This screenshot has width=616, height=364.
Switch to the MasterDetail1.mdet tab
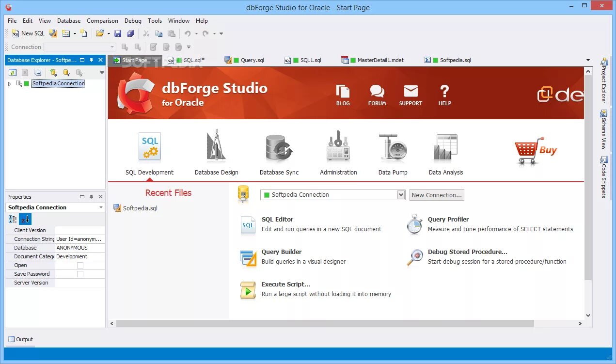373,60
